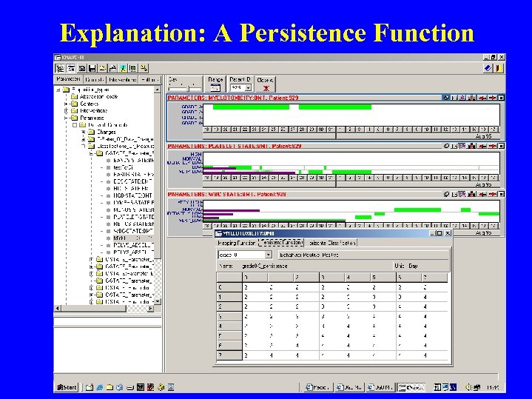Click the tree panel scroll up arrow
This screenshot has height=399, width=532.
tap(157, 90)
